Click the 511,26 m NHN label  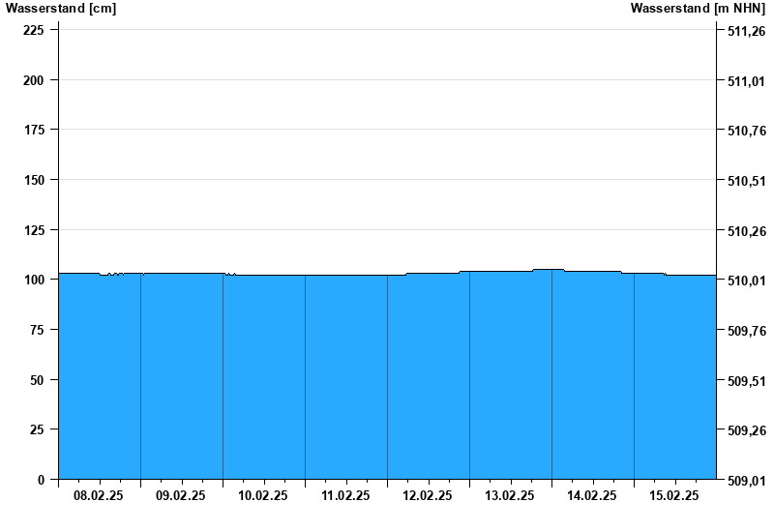click(746, 31)
